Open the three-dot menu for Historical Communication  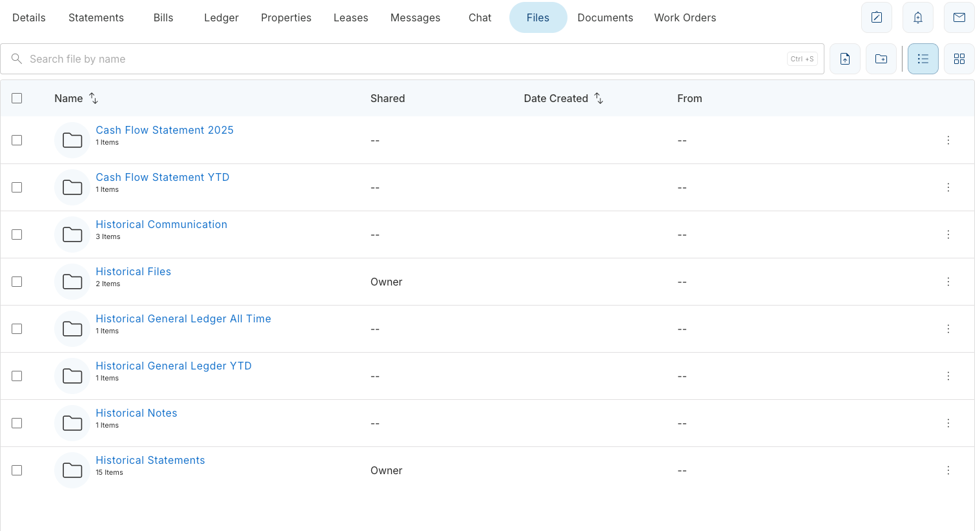pyautogui.click(x=948, y=234)
